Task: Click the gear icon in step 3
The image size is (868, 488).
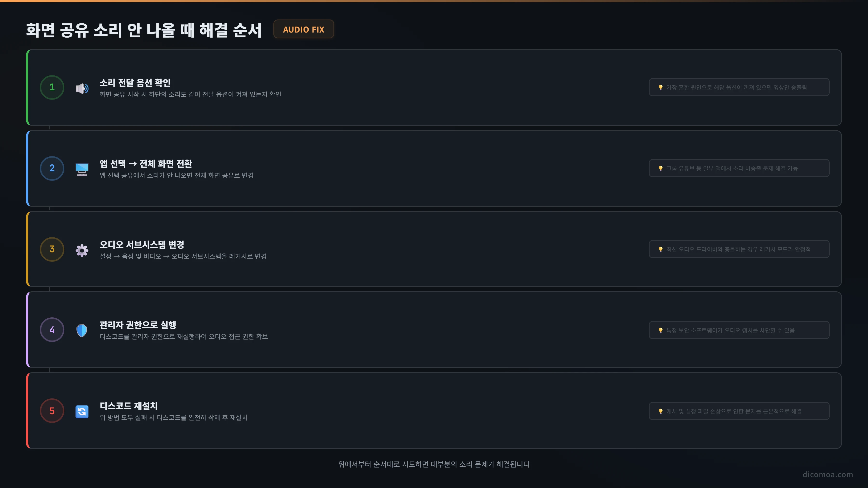Action: (x=82, y=250)
